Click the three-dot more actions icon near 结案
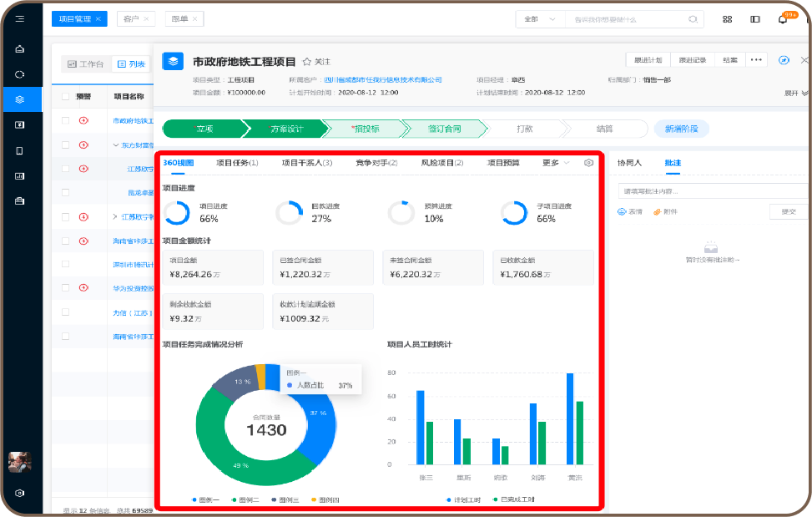 [755, 60]
